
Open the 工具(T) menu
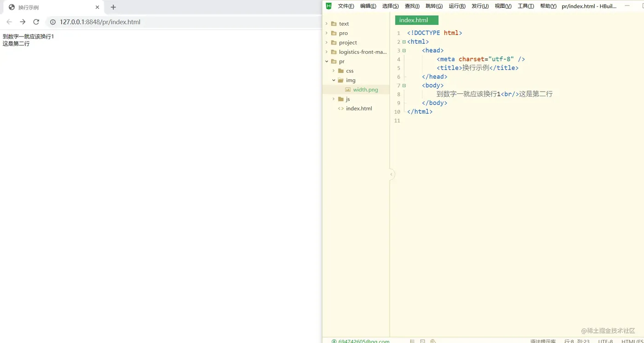pyautogui.click(x=526, y=6)
